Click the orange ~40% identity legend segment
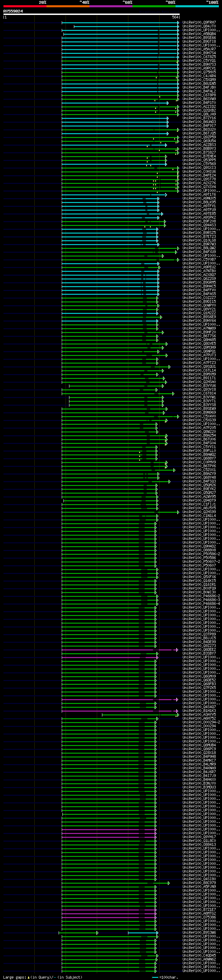 (68, 6)
